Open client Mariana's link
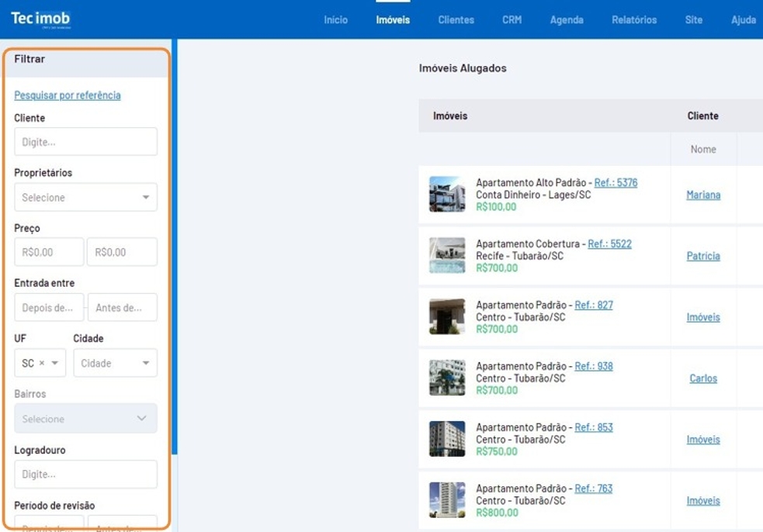This screenshot has width=763, height=532. point(703,195)
